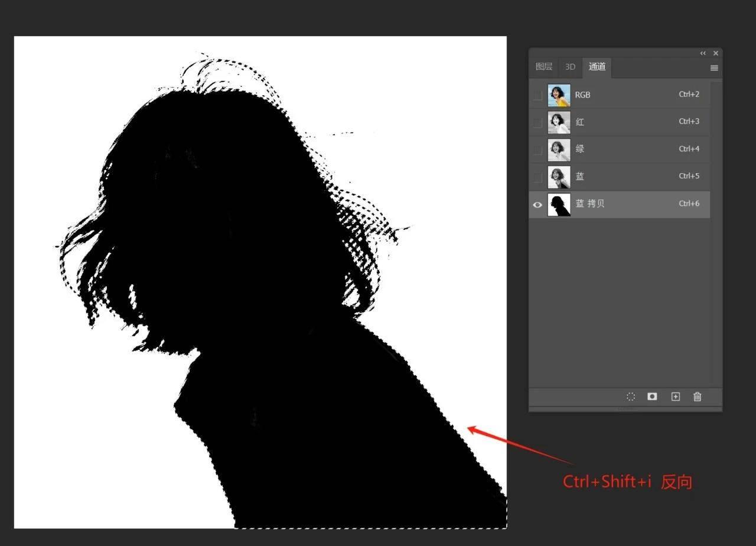The width and height of the screenshot is (756, 546).
Task: Select the 绿 channel by its name
Action: point(580,149)
